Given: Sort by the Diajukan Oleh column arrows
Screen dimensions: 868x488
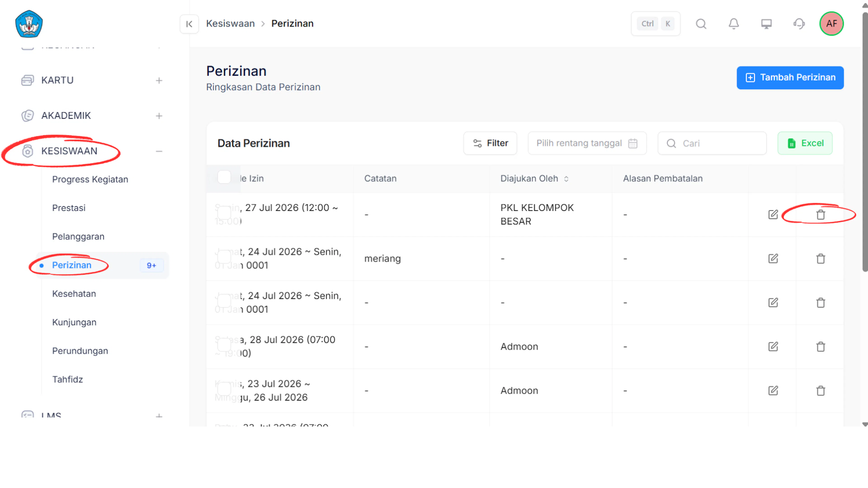Looking at the screenshot, I should pos(566,179).
